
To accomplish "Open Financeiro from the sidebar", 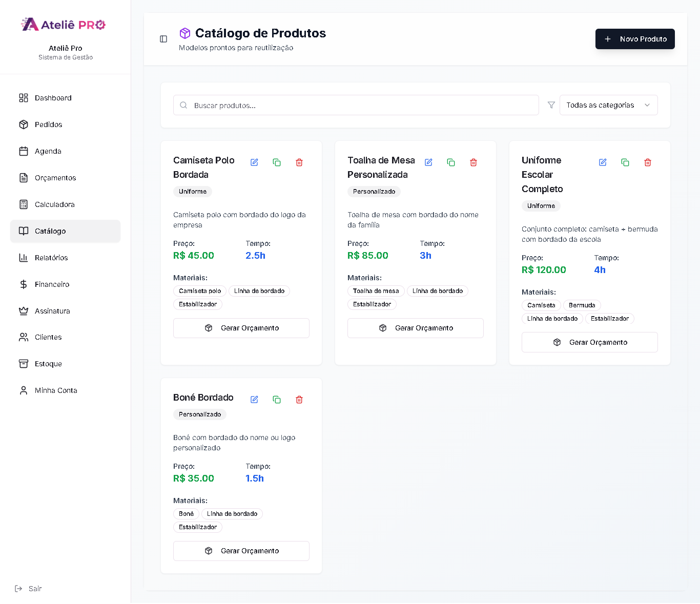I will coord(52,284).
